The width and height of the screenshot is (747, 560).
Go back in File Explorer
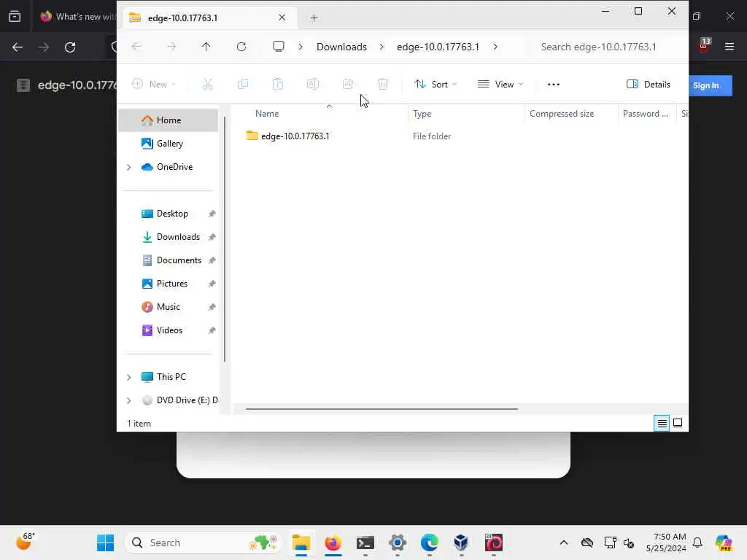click(136, 47)
